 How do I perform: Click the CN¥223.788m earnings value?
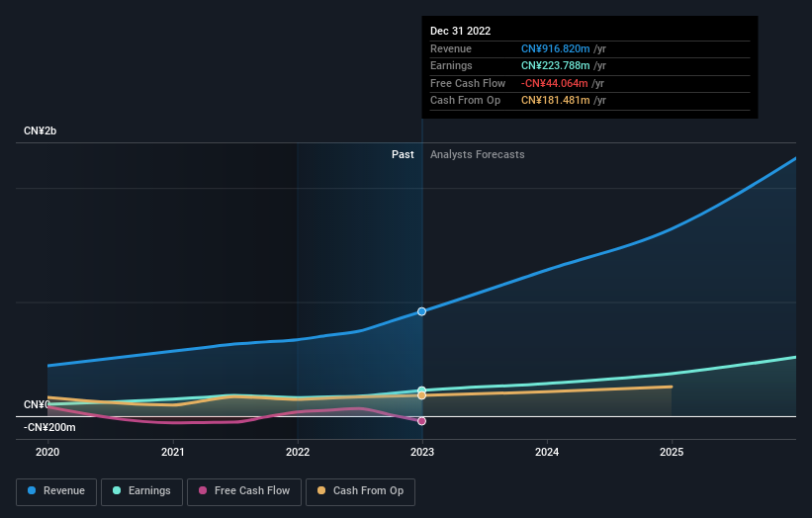pos(555,65)
